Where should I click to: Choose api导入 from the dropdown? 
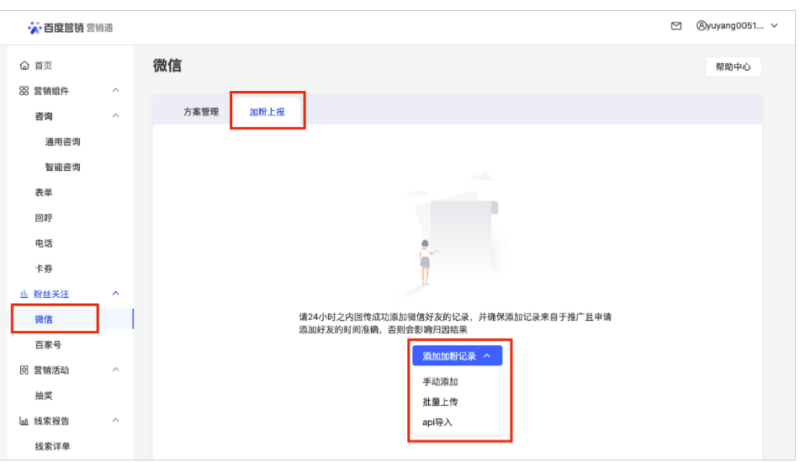pos(437,423)
